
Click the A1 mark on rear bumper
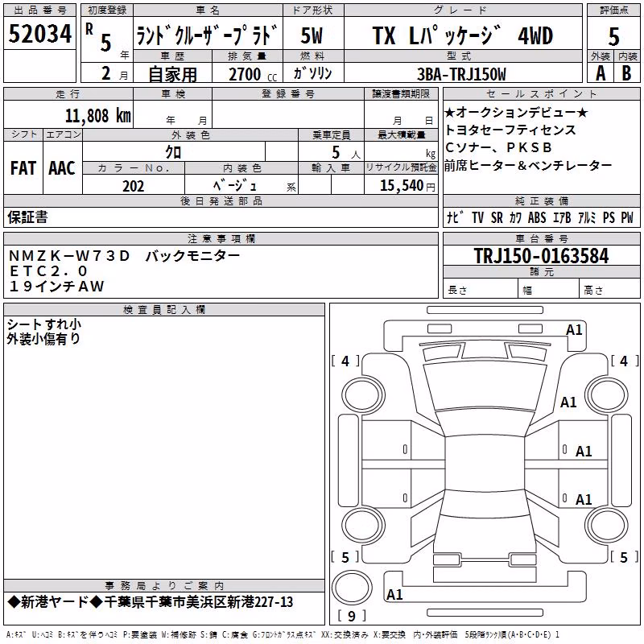tap(394, 594)
